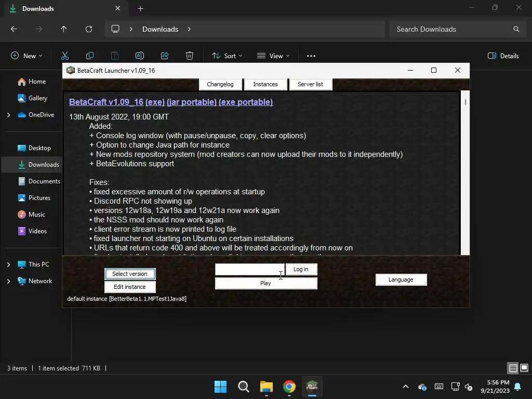Click the Cut icon in Explorer toolbar
This screenshot has height=399, width=532.
(x=65, y=56)
